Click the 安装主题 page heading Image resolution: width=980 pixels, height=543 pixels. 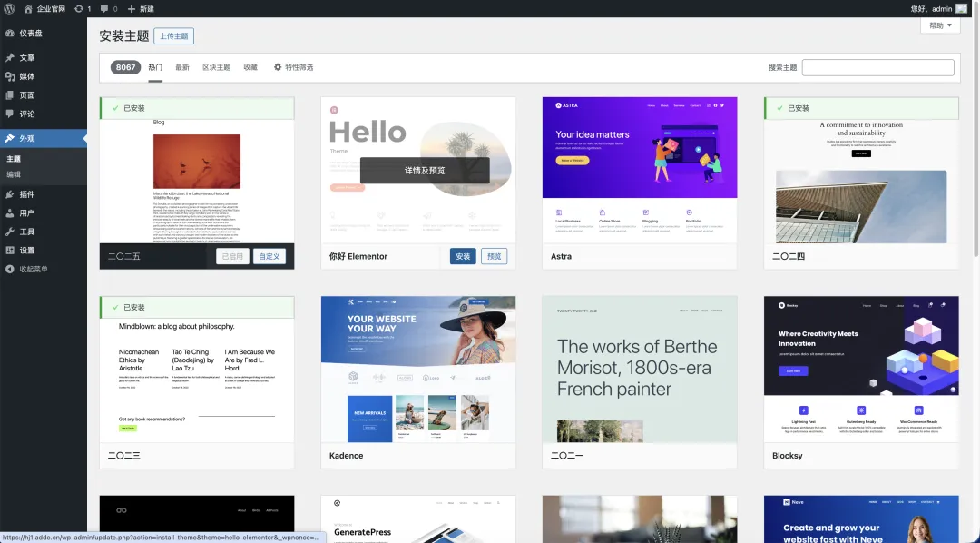(x=123, y=36)
